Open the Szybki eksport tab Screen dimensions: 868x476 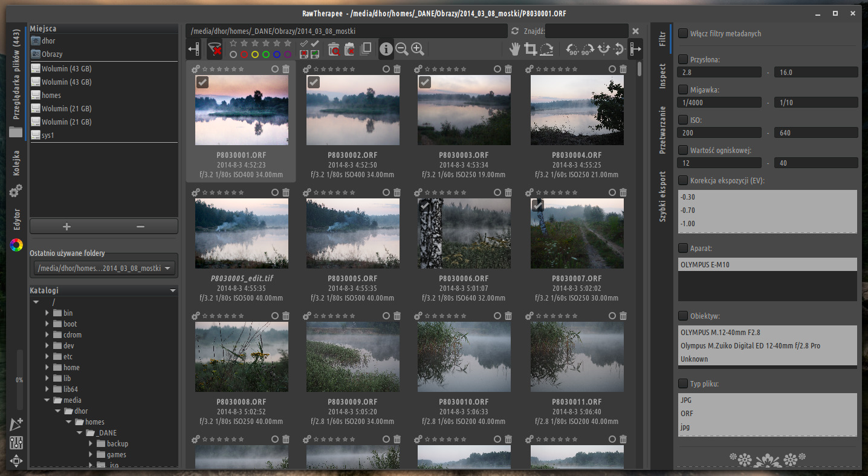[662, 197]
